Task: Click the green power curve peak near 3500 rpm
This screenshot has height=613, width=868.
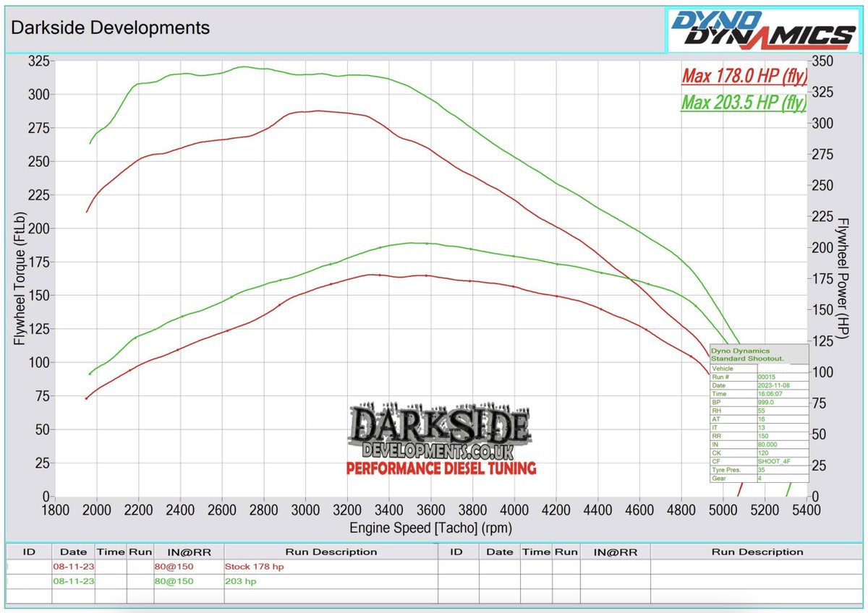Action: [x=412, y=243]
